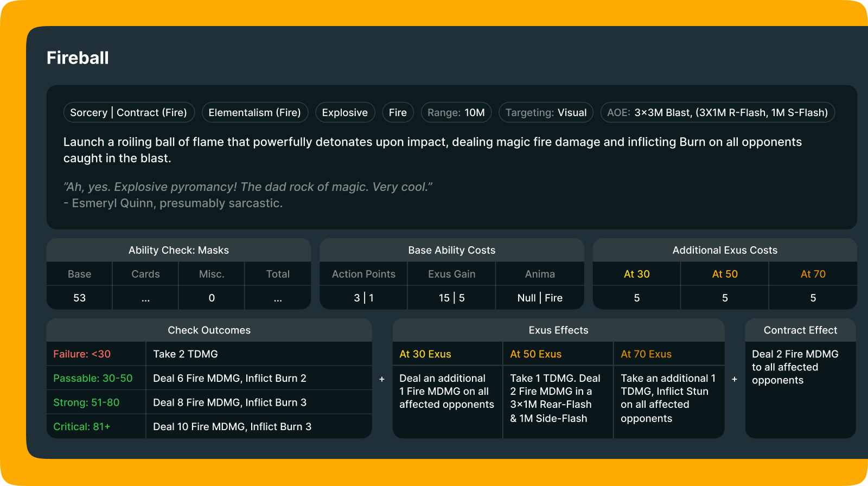
Task: Click the Esmeryl Quinn quote attribution
Action: click(x=173, y=203)
